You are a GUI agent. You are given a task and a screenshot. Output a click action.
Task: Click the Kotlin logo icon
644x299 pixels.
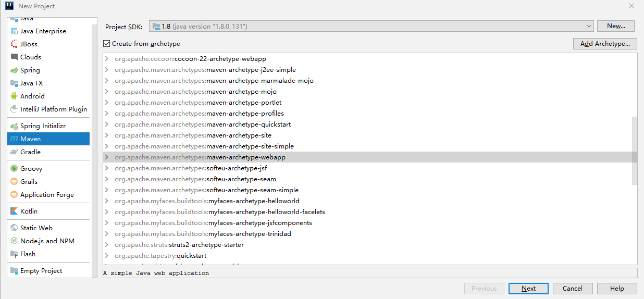point(14,211)
